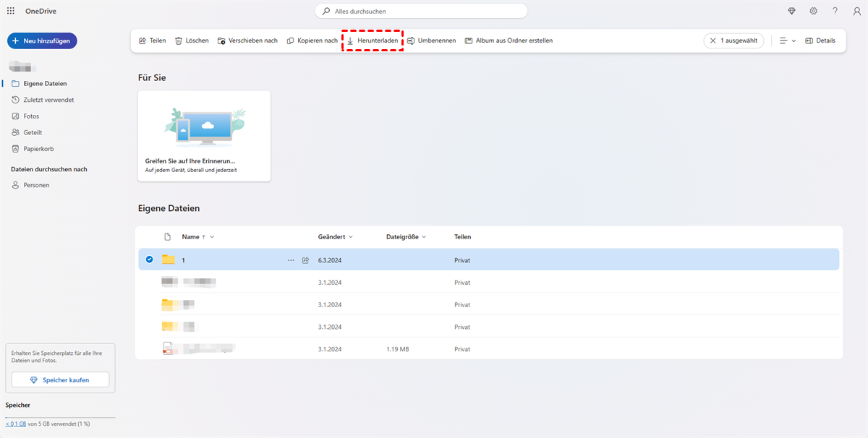Select Eigene Dateien in the sidebar
Viewport: 868px width, 438px height.
[45, 84]
